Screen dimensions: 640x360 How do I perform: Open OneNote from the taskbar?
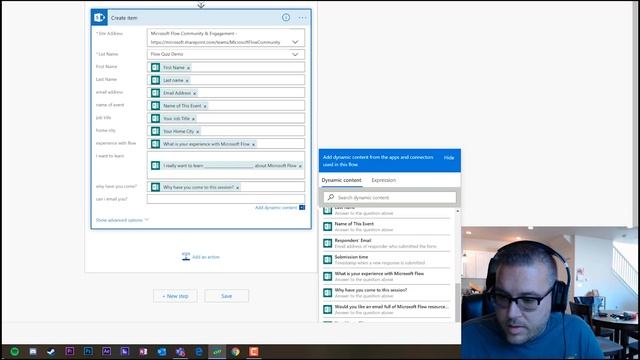coord(143,351)
